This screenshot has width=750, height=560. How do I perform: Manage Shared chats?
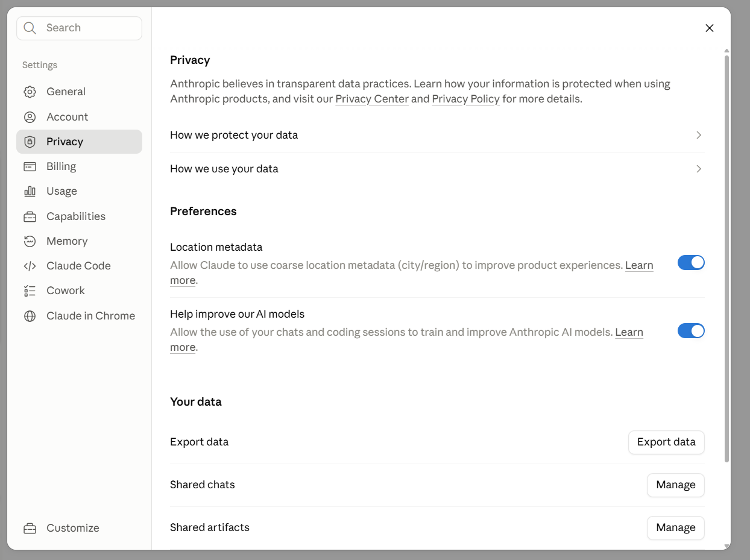coord(676,485)
